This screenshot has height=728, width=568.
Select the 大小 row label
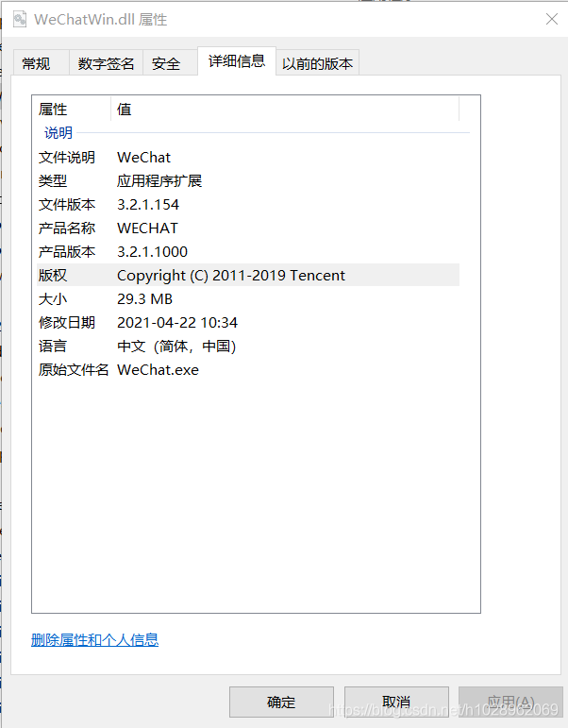point(53,299)
